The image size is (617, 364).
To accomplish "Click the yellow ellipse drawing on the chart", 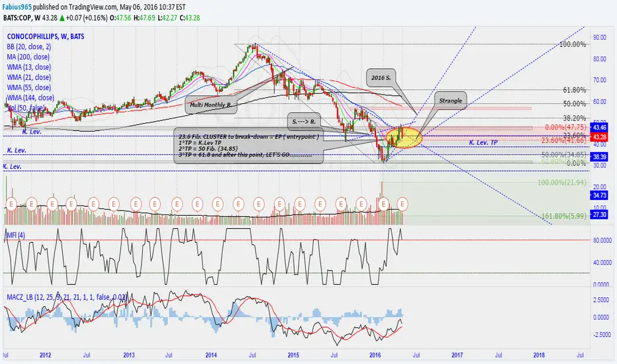I will (404, 138).
